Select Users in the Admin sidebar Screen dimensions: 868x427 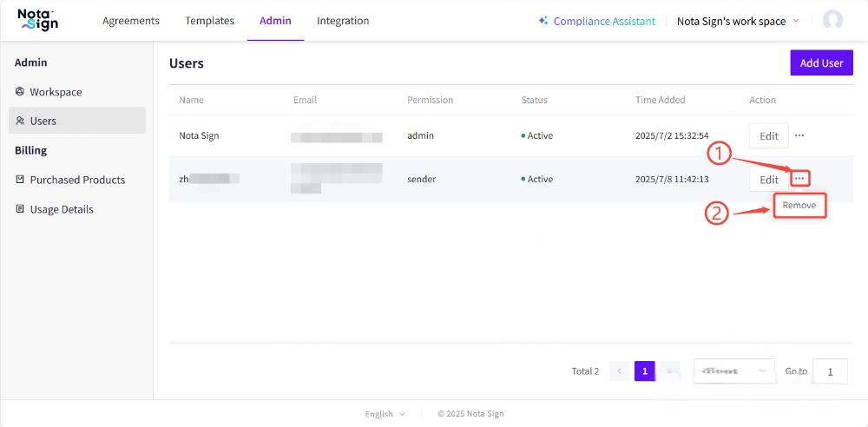click(x=43, y=122)
